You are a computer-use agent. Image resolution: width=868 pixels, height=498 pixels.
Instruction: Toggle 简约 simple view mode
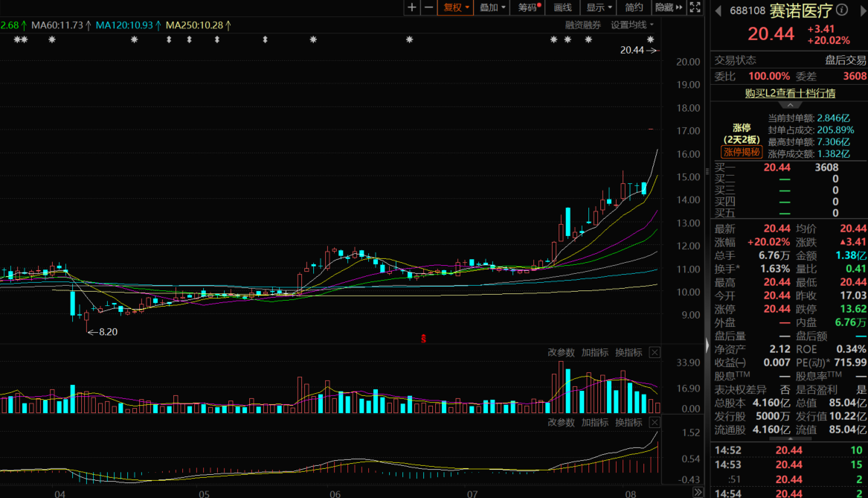634,7
